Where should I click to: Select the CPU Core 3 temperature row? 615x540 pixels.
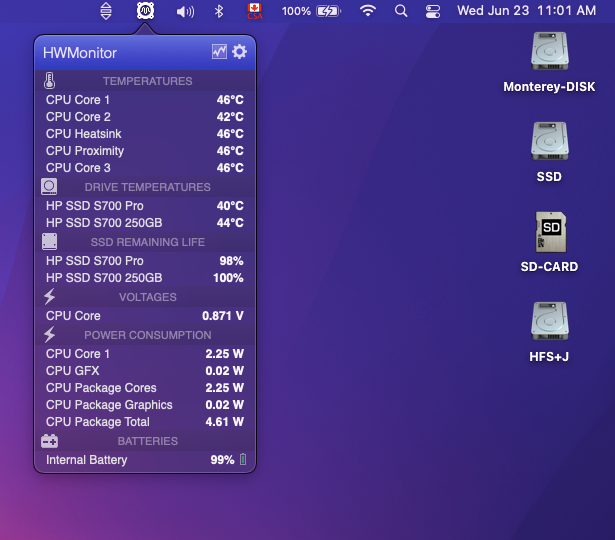click(145, 167)
